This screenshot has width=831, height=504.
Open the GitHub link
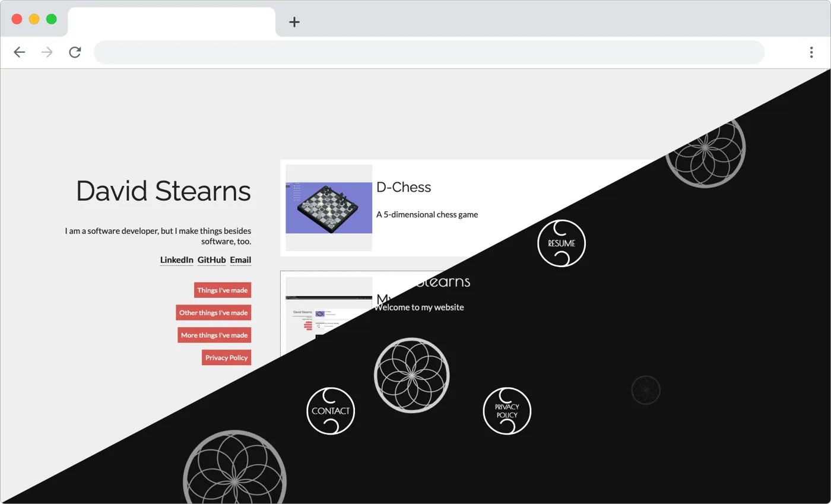pos(211,260)
